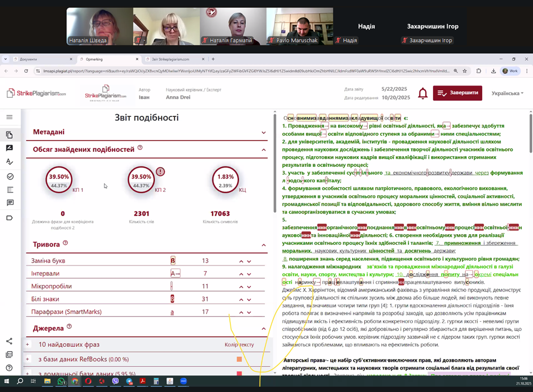Click orange color swatch for RefBooks

[239, 360]
